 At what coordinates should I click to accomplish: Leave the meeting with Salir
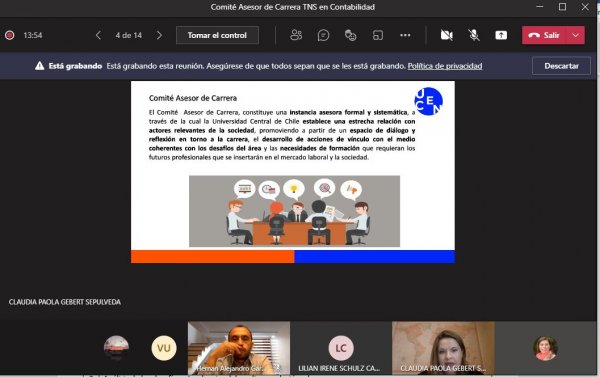tap(545, 35)
